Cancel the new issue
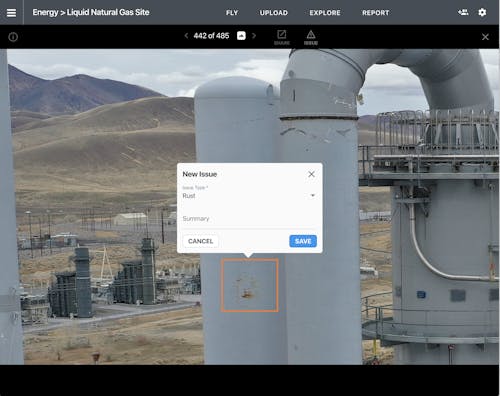500x396 pixels. [200, 241]
